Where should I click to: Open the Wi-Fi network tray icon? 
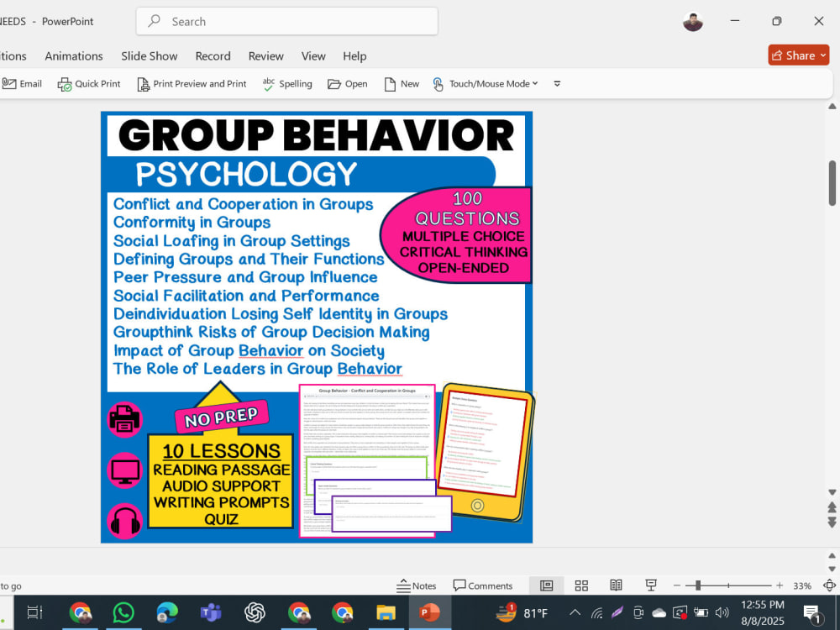click(x=596, y=613)
